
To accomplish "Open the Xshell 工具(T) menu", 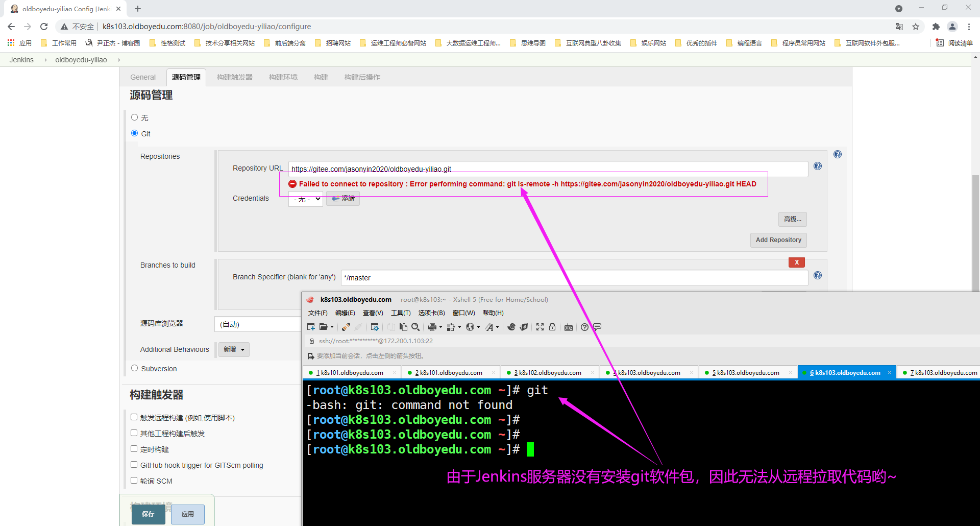I will (x=401, y=313).
